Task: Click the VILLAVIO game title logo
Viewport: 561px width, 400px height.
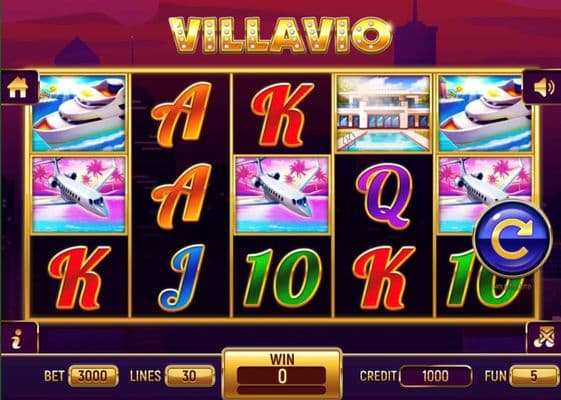Action: coord(280,36)
